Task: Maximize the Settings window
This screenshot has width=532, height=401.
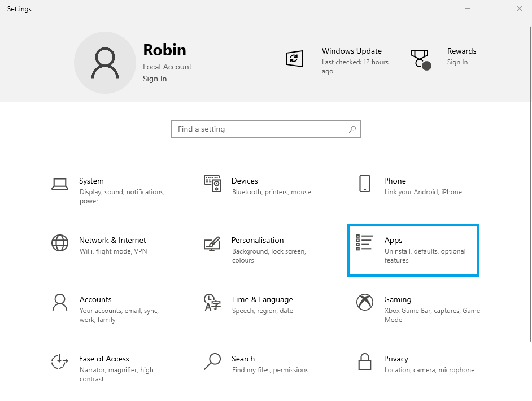Action: pyautogui.click(x=494, y=9)
